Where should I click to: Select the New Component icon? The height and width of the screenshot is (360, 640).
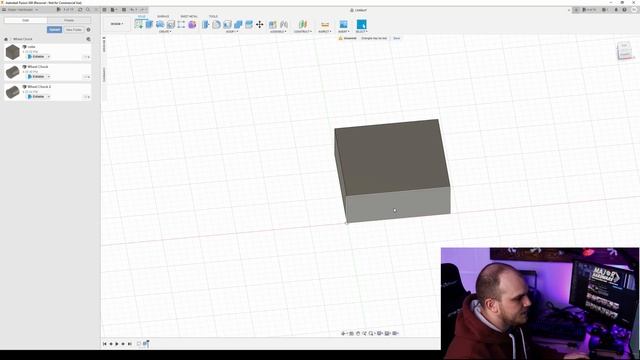(x=273, y=24)
